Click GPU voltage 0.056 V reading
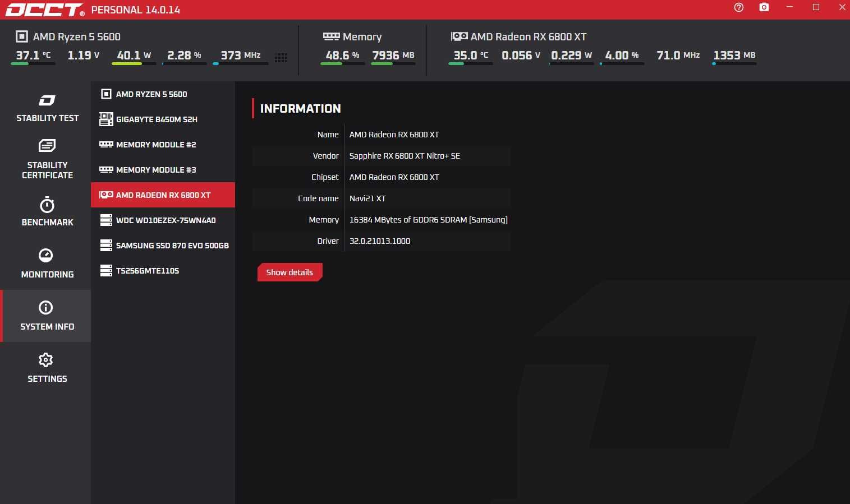Screen dimensions: 850x504 pos(521,56)
